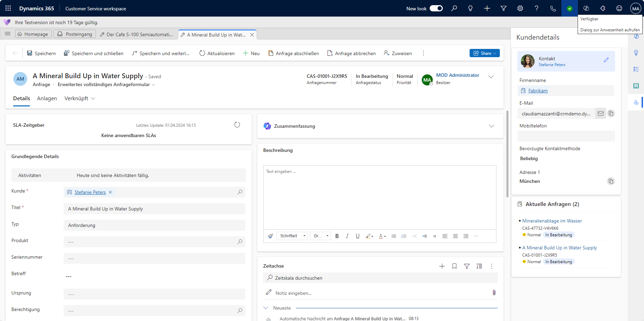Open the Copilot icon in top bar

point(586,8)
